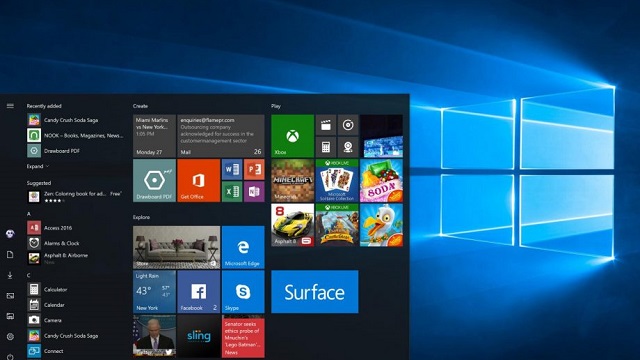This screenshot has height=360, width=640.
Task: Open PowerPoint tile in Create group
Action: pyautogui.click(x=254, y=169)
